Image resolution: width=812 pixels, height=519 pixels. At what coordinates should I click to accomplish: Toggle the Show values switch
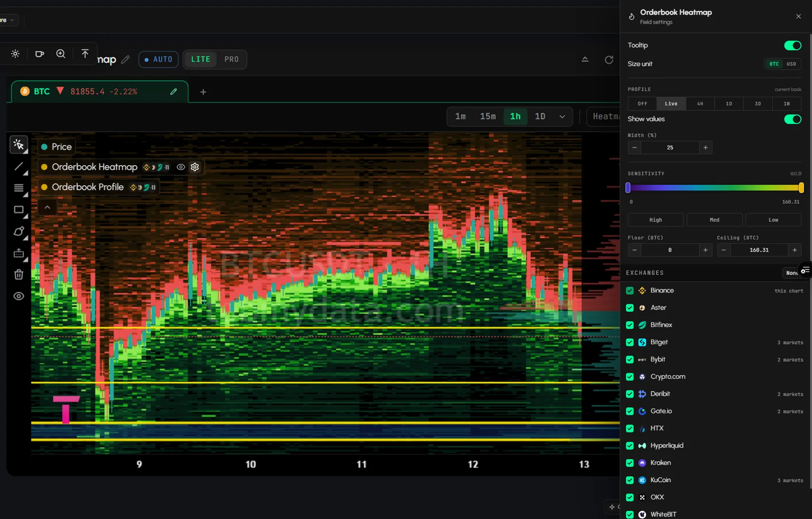tap(792, 119)
